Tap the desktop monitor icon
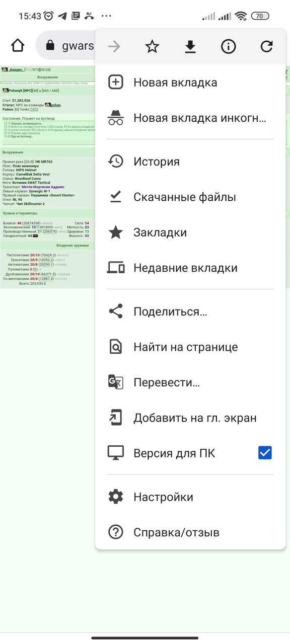This screenshot has height=644, width=290. [116, 453]
